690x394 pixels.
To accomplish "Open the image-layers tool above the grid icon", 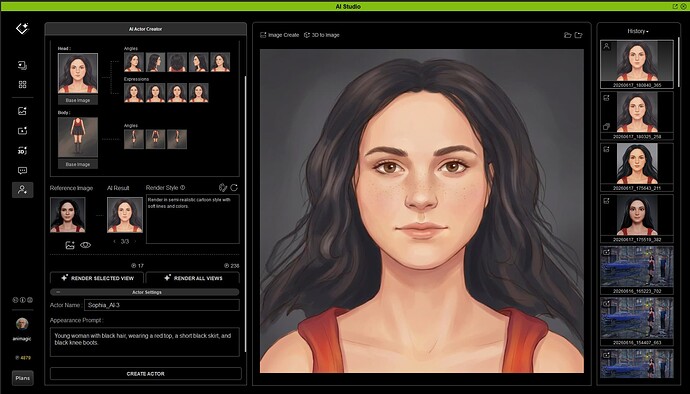I will click(22, 66).
